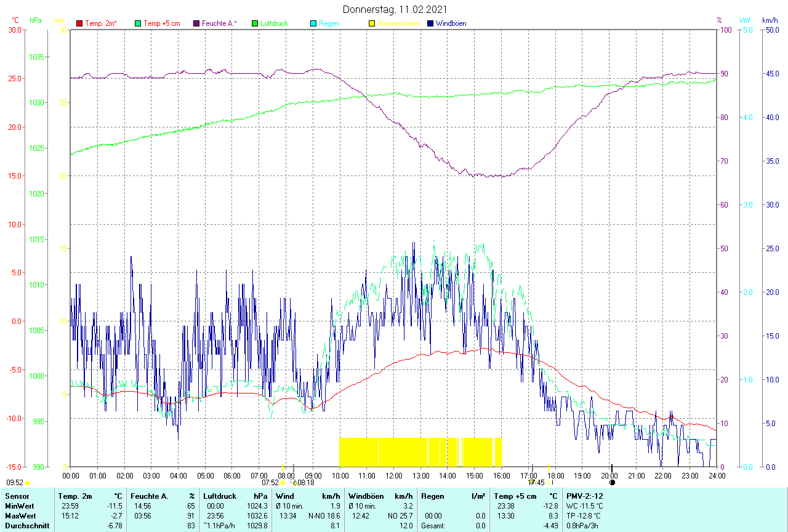Click the light green Temp +5 cm legend swatch
788x532 pixels.
point(138,23)
